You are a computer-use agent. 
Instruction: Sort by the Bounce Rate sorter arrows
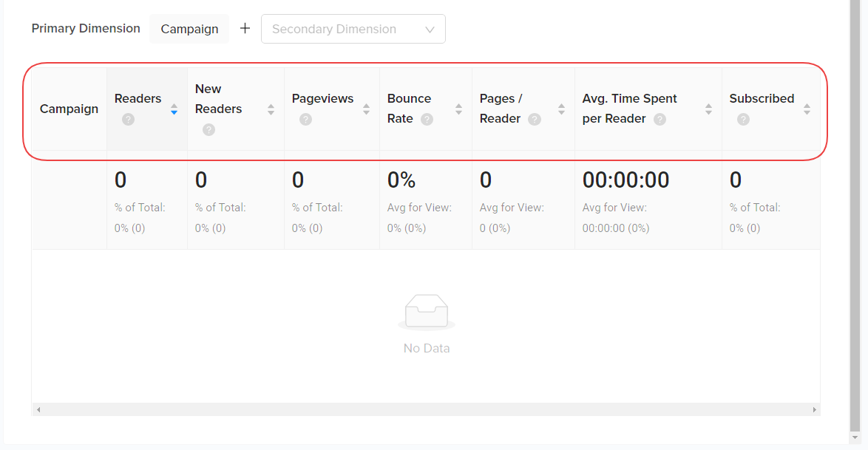458,109
